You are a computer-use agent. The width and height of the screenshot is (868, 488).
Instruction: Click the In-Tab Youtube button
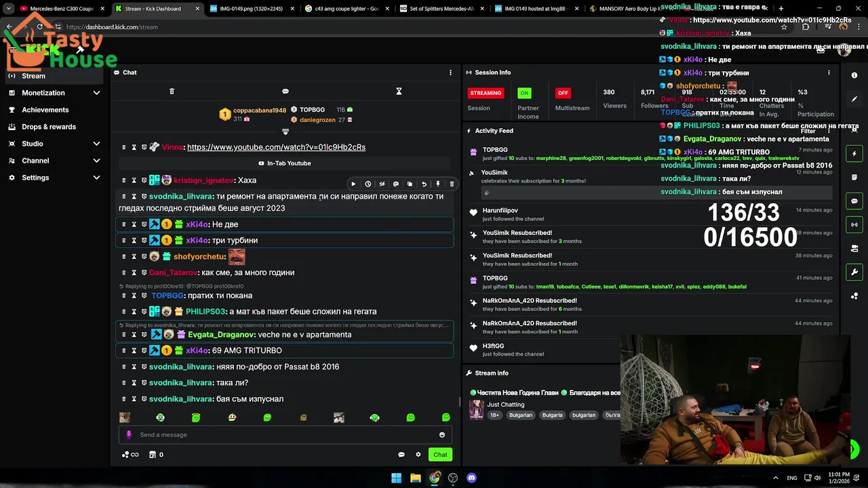point(285,163)
